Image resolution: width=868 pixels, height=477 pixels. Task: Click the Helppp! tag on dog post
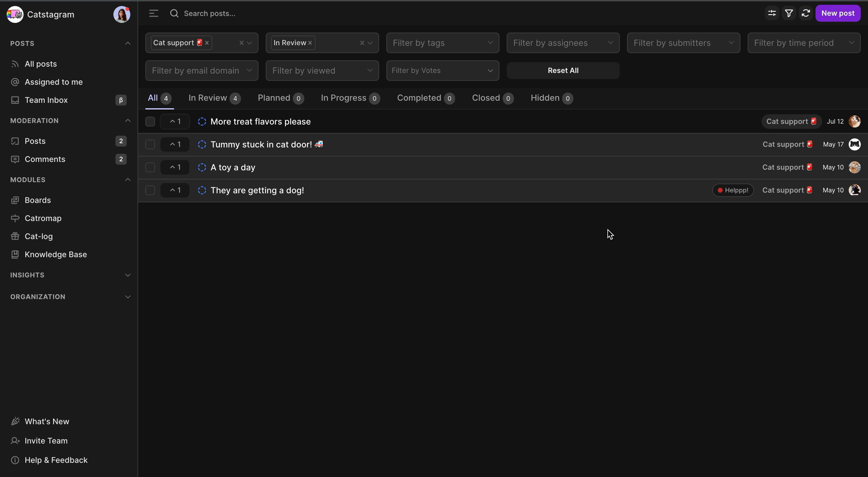pos(733,190)
